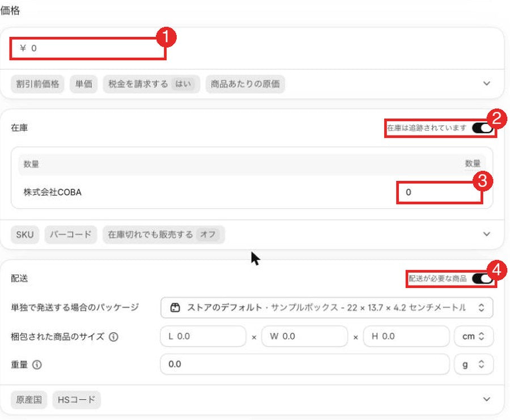Click the H height input field

tap(406, 336)
